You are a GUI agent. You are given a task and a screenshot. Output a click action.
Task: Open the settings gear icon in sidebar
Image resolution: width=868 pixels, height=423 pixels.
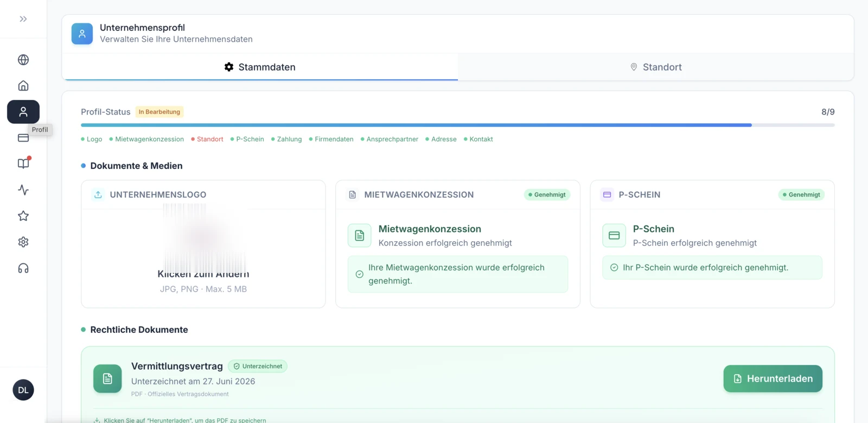pyautogui.click(x=23, y=242)
